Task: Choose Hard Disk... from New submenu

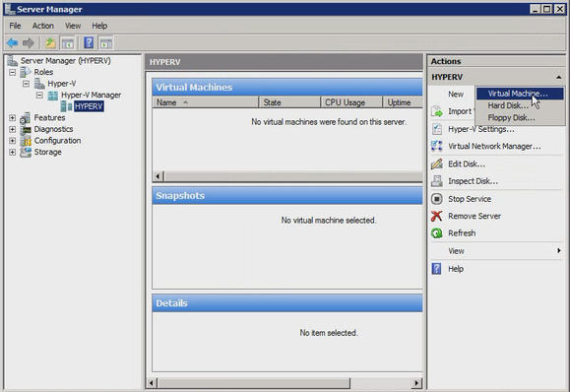Action: point(520,105)
